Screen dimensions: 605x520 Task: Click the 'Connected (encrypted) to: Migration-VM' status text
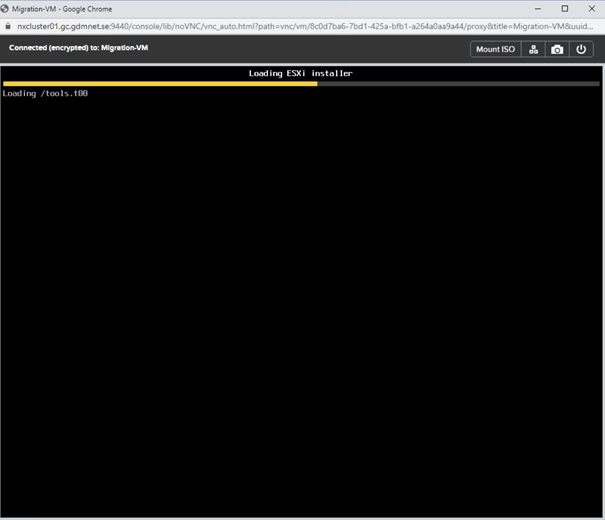coord(78,48)
